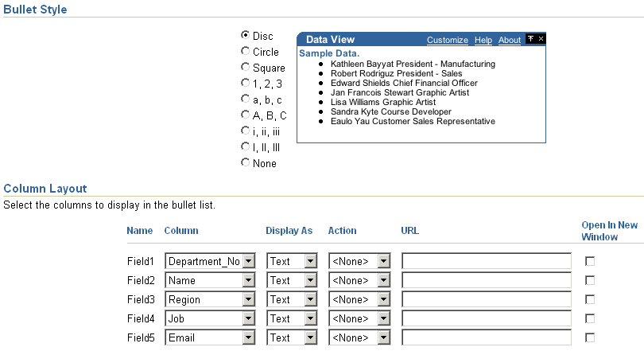Open Field3 Action dropdown
The width and height of the screenshot is (644, 351).
click(359, 299)
